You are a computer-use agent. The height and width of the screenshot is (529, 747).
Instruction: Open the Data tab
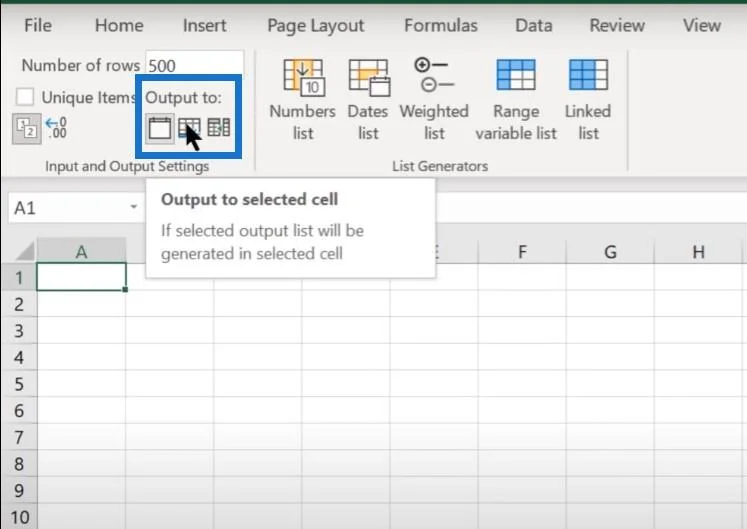(534, 25)
